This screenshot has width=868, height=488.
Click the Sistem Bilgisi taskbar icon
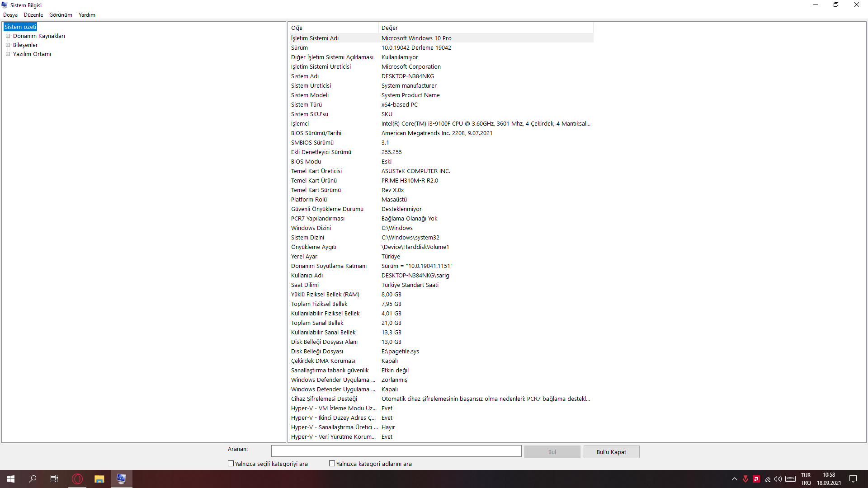coord(121,479)
